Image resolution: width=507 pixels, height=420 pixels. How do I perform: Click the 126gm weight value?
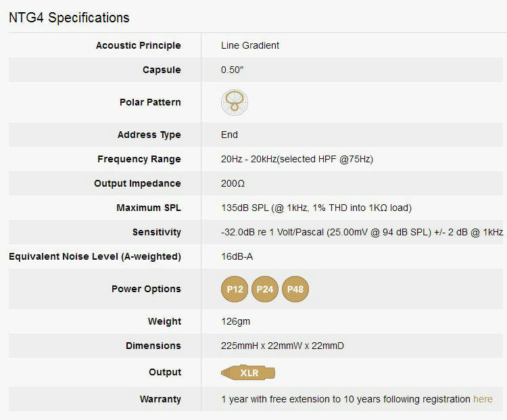pos(235,321)
